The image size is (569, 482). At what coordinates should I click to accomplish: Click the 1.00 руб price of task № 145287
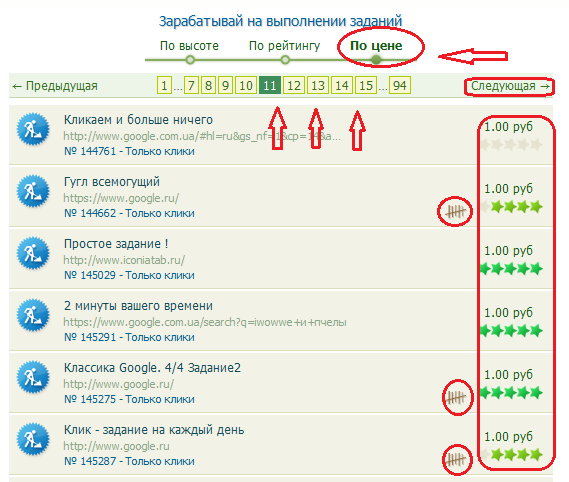[x=508, y=437]
